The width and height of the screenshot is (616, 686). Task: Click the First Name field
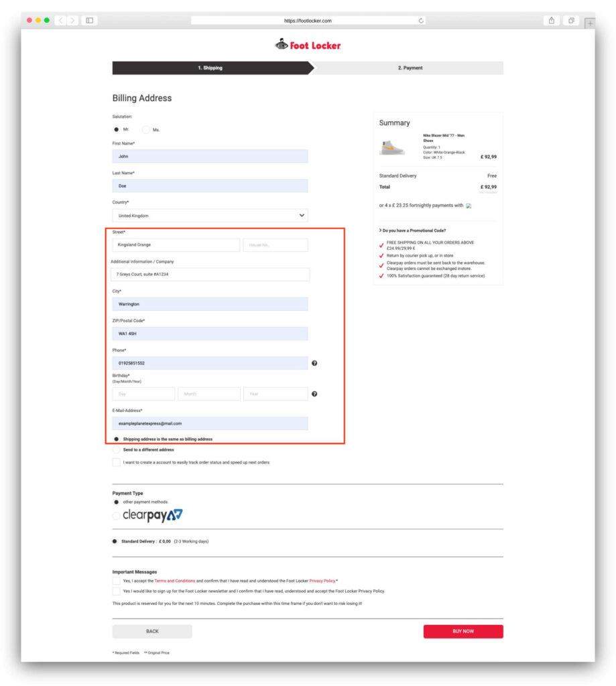click(x=210, y=156)
